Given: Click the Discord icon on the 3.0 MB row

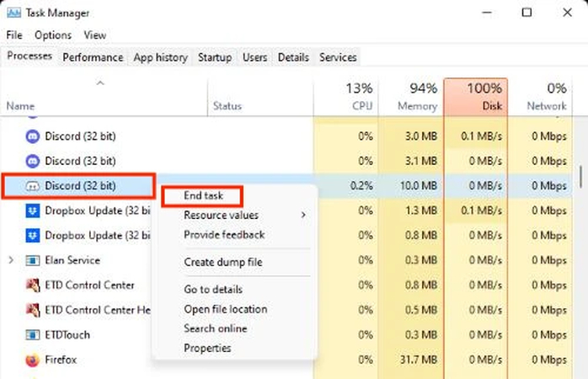Looking at the screenshot, I should pos(33,136).
